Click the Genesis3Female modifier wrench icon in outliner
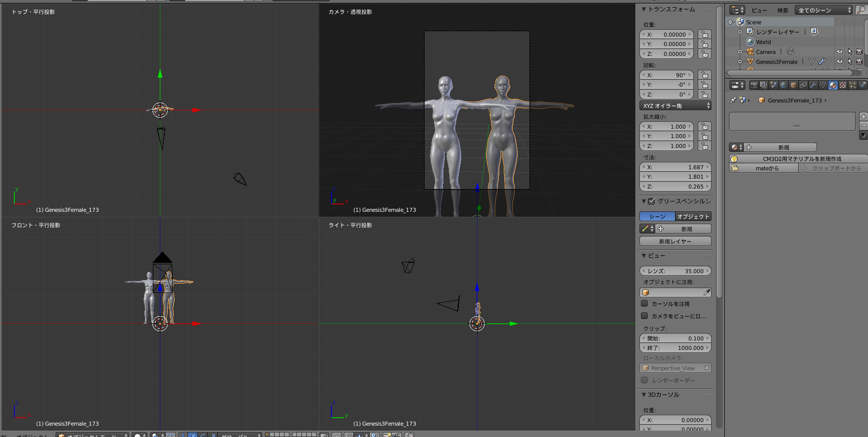Viewport: 868px width, 437px height. [x=822, y=61]
